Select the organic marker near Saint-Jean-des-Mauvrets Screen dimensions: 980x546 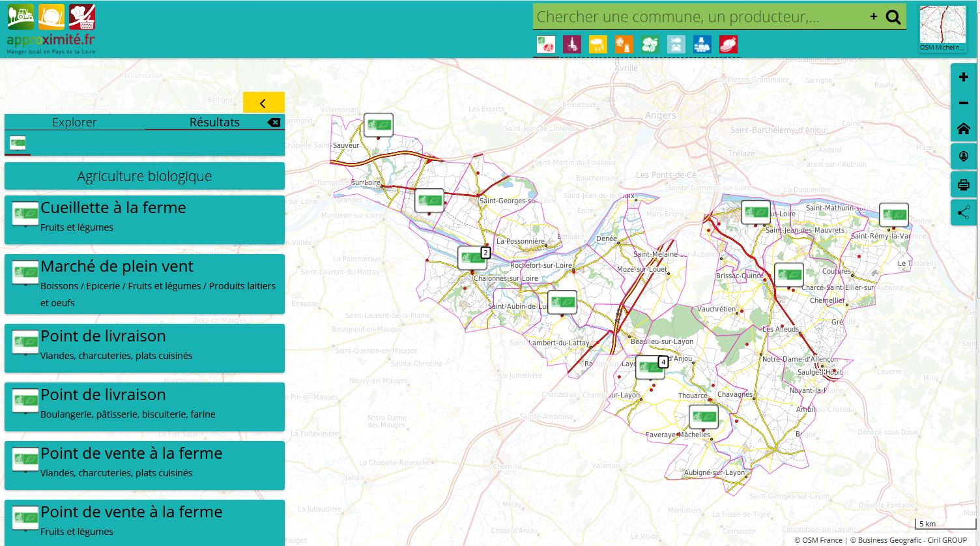[756, 212]
